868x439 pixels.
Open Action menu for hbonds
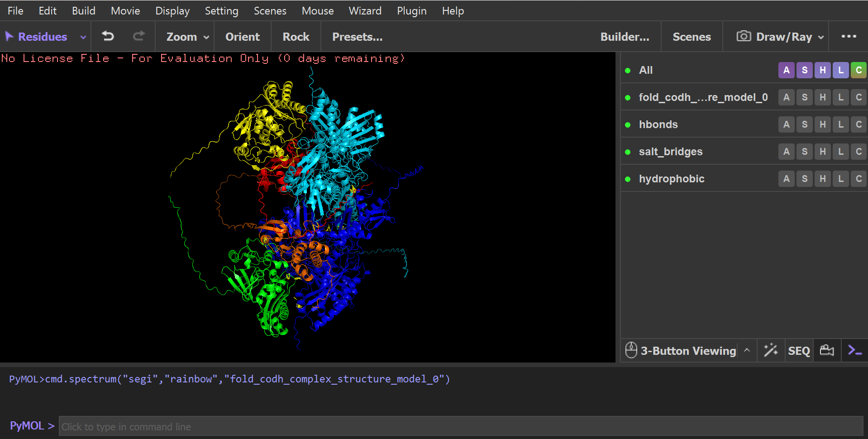pos(787,124)
